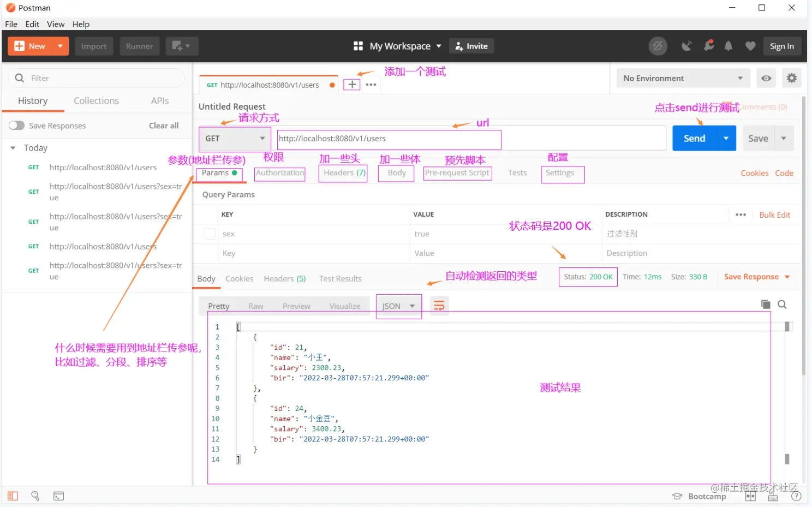The height and width of the screenshot is (507, 812).
Task: Open tab options three dots menu
Action: [371, 85]
